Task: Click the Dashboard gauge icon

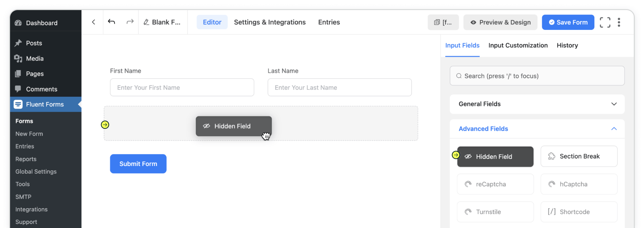Action: click(18, 23)
